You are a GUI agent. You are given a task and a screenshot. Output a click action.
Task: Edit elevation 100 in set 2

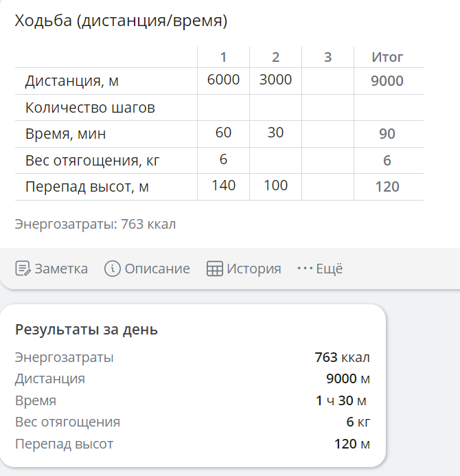[x=275, y=186]
